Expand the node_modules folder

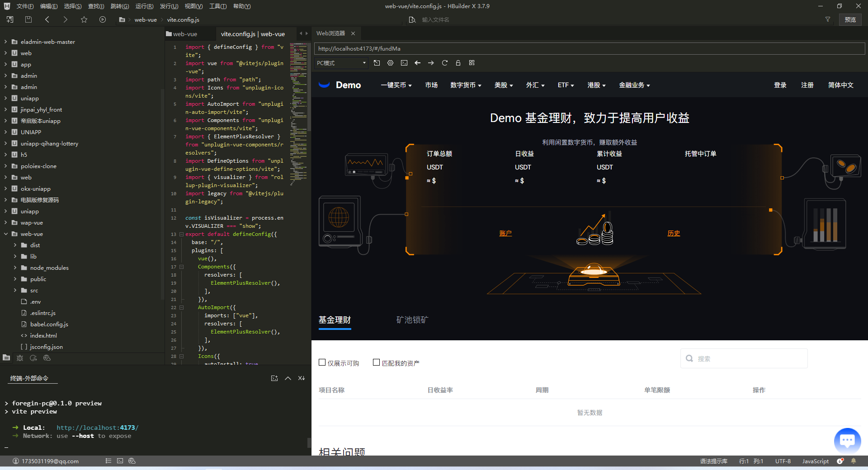(x=15, y=268)
